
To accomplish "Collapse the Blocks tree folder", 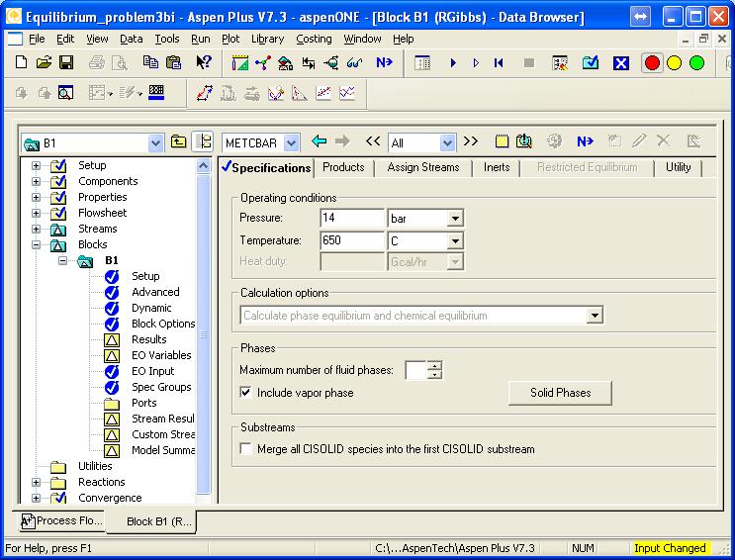I will click(36, 244).
